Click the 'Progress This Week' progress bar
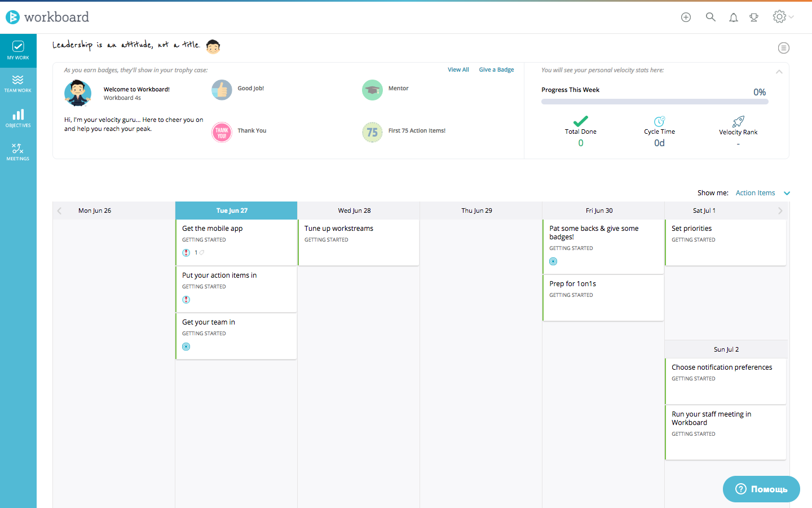The image size is (812, 508). pyautogui.click(x=655, y=101)
